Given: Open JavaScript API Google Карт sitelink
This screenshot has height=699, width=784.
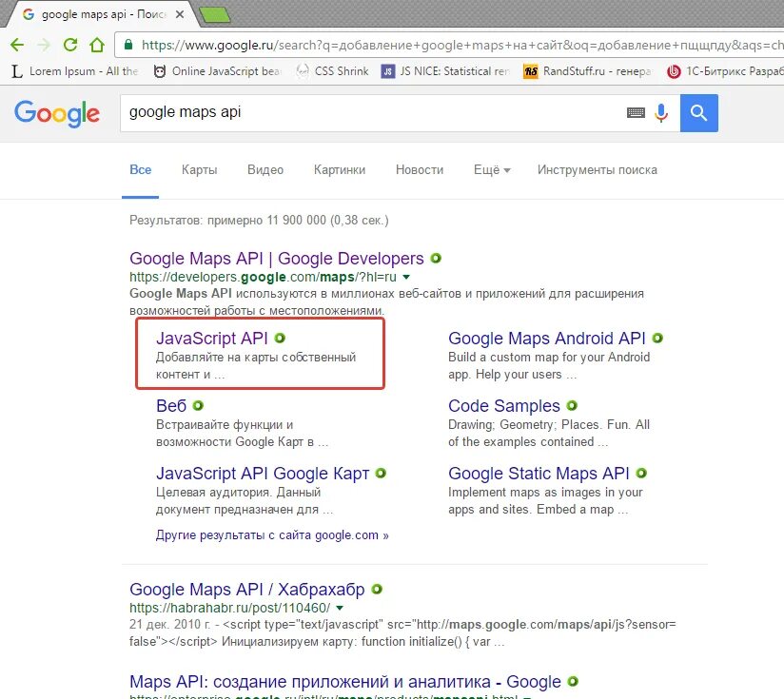Looking at the screenshot, I should [263, 474].
